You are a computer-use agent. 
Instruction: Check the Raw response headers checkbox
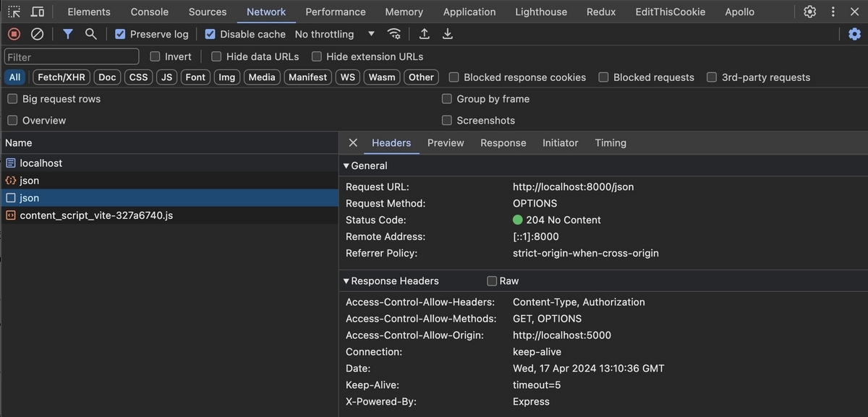[x=492, y=281]
